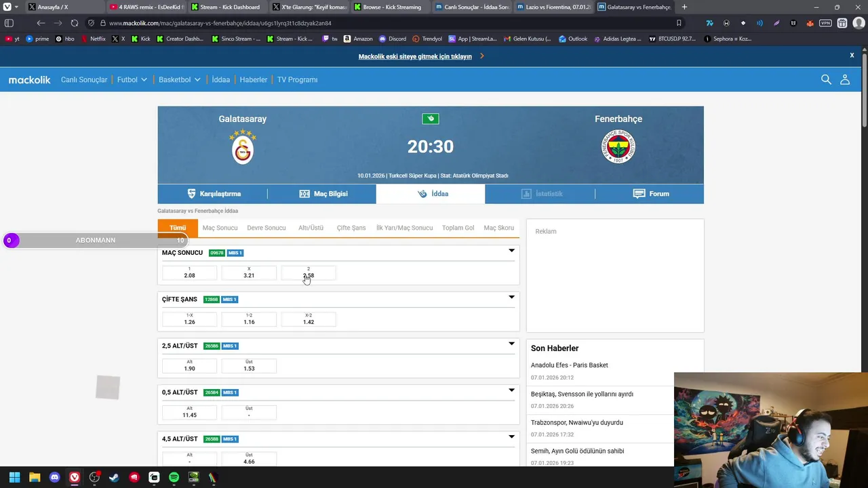
Task: Bookmark this page using the bookmark icon
Action: (679, 23)
